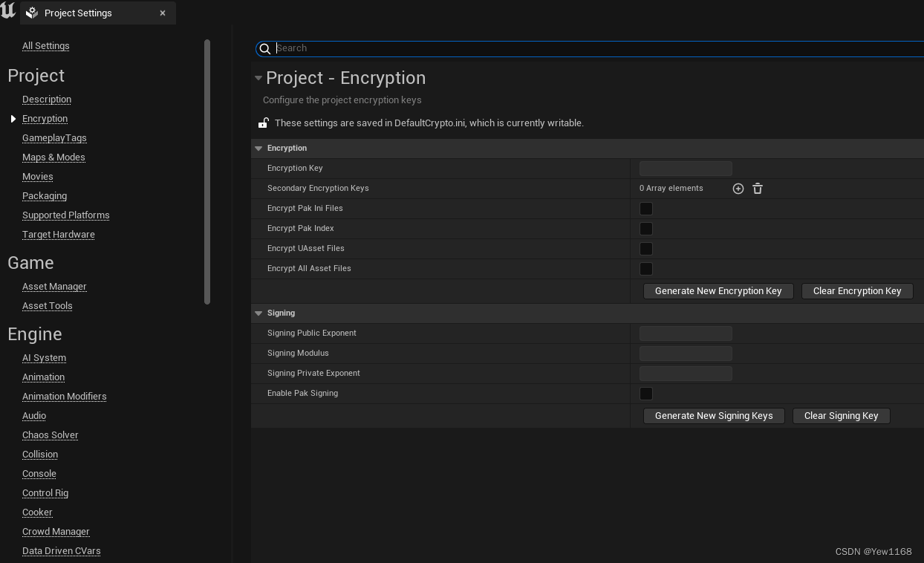Viewport: 924px width, 563px height.
Task: Open Chaos Solver settings
Action: pyautogui.click(x=51, y=435)
